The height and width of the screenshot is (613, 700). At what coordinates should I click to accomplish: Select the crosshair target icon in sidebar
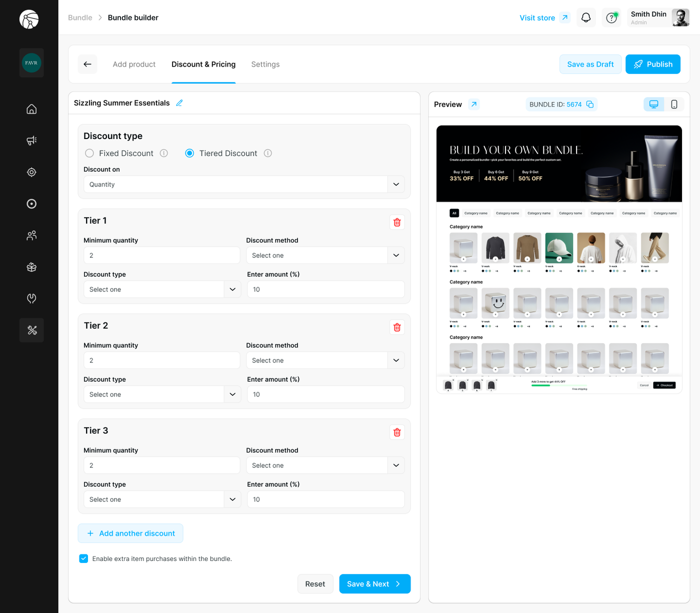[31, 172]
